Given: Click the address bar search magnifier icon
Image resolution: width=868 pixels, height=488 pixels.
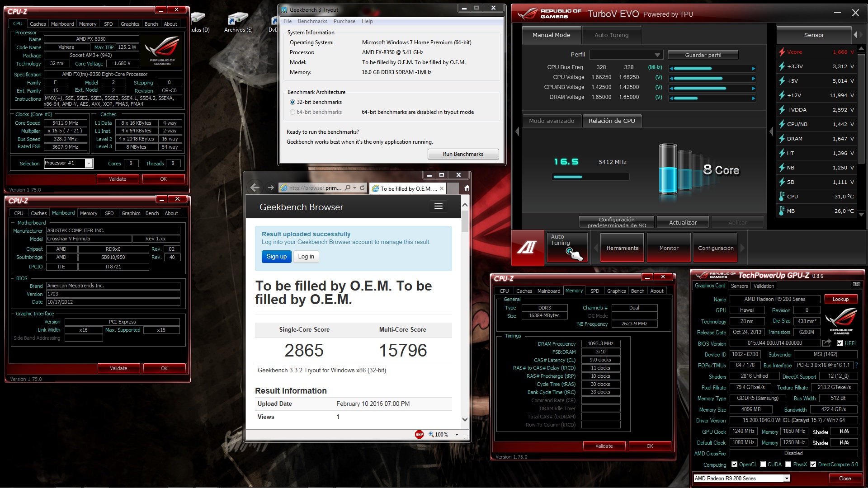Looking at the screenshot, I should 347,188.
